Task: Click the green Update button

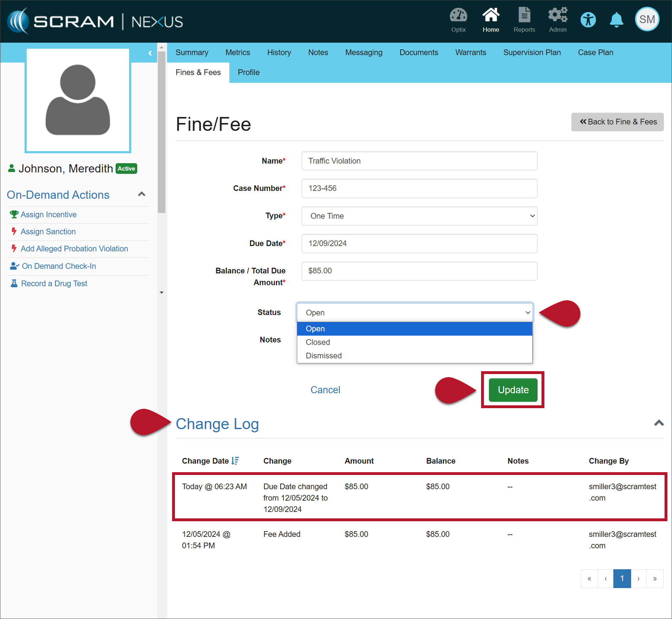Action: pyautogui.click(x=513, y=390)
